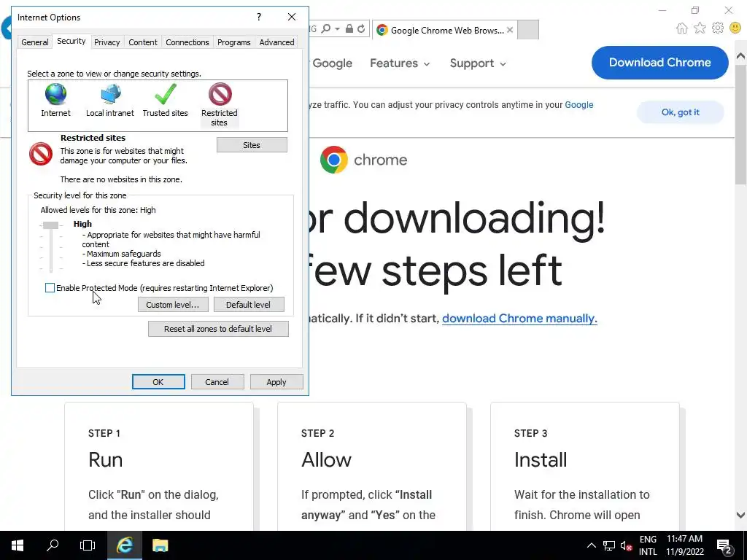Click the scroll down arrow of the page
Screen dimensions: 747x560
coord(741,515)
